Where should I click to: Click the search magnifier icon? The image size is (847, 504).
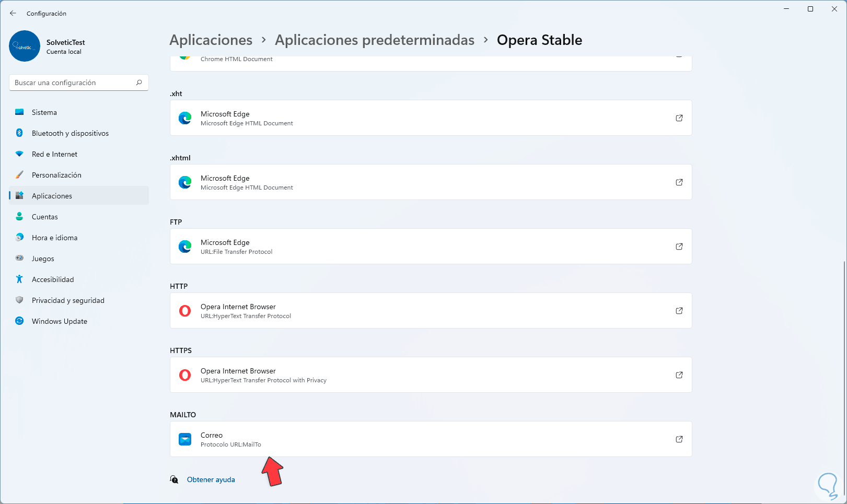coord(139,83)
